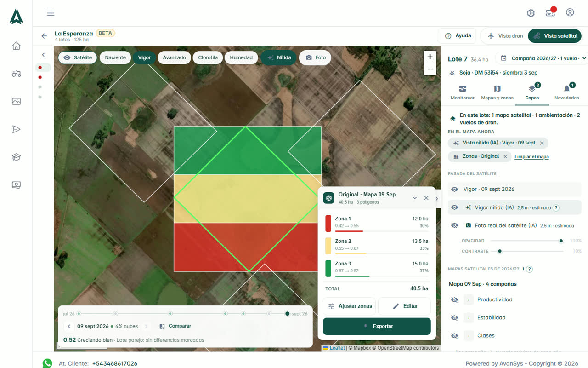The image size is (588, 368).
Task: Show the Productividad map layer
Action: point(454,299)
